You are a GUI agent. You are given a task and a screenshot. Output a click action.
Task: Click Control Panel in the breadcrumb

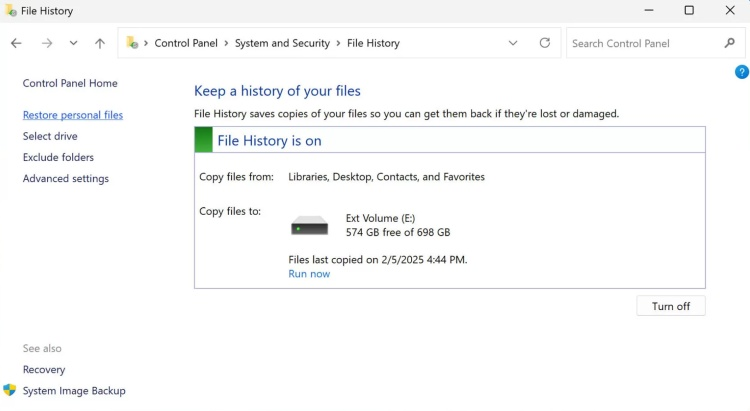coord(186,43)
